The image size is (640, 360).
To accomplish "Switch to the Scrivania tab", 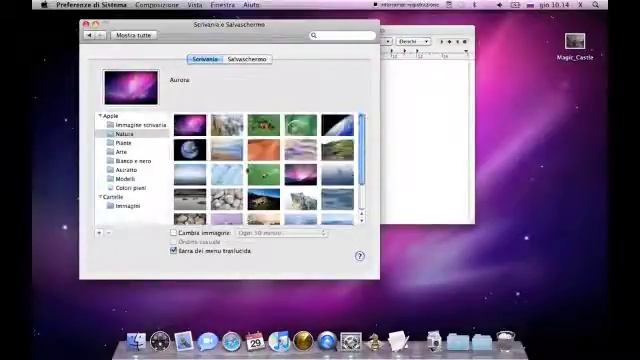I will pos(205,59).
